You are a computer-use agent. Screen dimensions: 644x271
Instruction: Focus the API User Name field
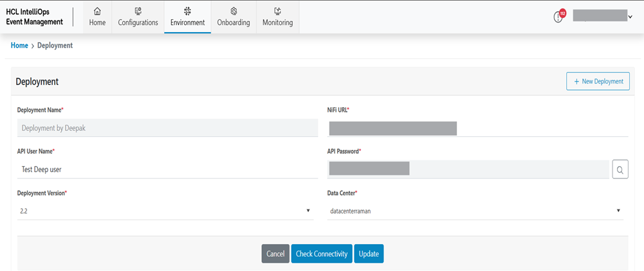167,170
